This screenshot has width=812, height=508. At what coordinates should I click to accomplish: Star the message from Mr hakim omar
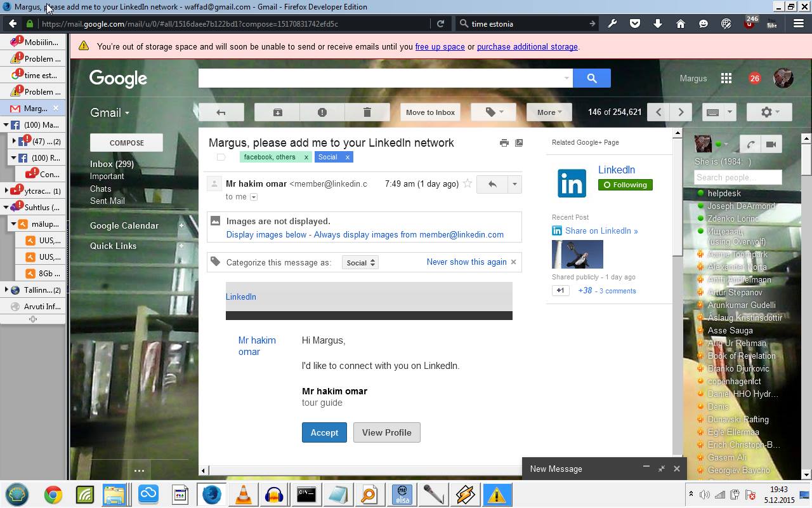click(468, 184)
